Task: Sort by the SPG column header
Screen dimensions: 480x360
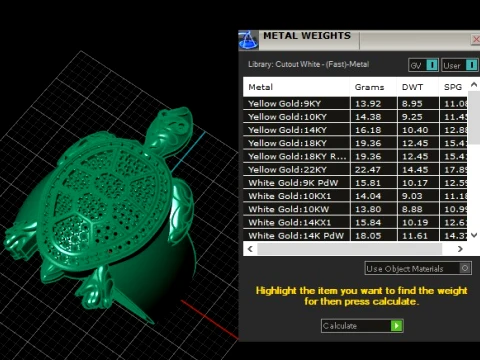Action: point(453,87)
